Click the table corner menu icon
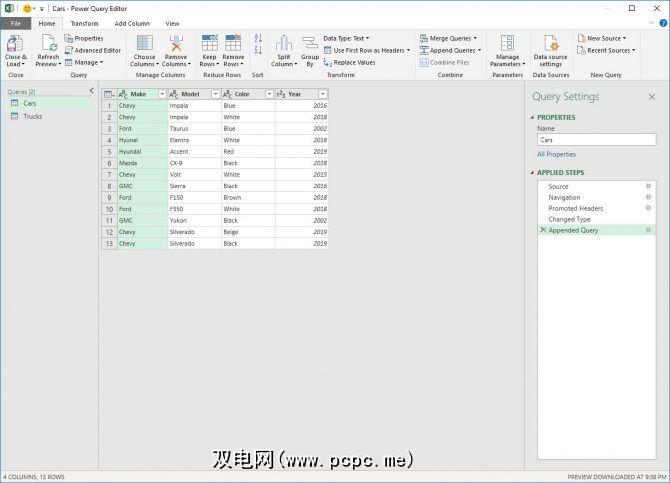The image size is (670, 483). 109,94
